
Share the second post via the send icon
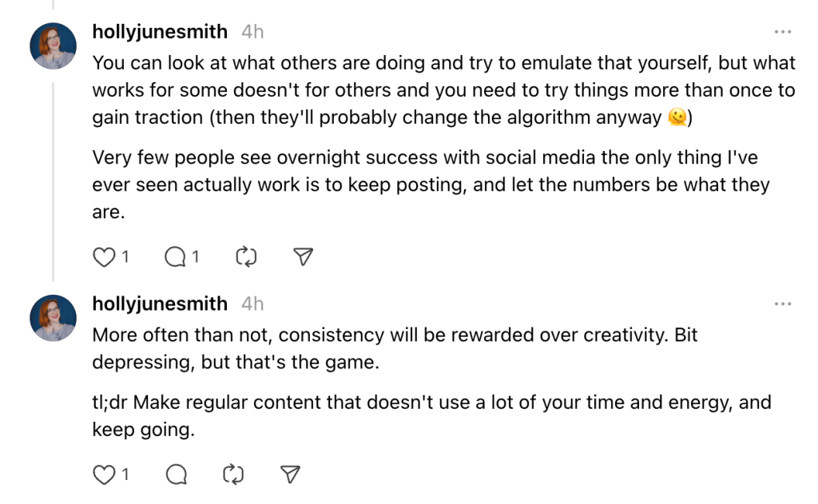[288, 474]
